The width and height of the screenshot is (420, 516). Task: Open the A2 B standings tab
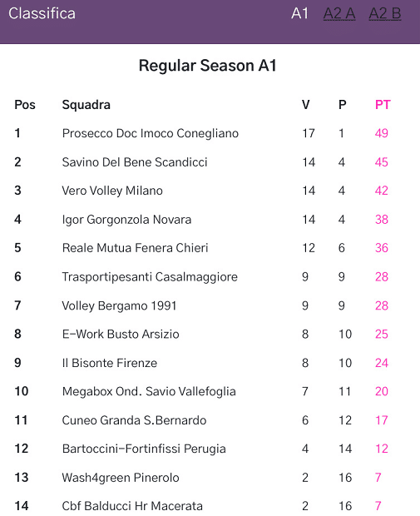click(385, 14)
